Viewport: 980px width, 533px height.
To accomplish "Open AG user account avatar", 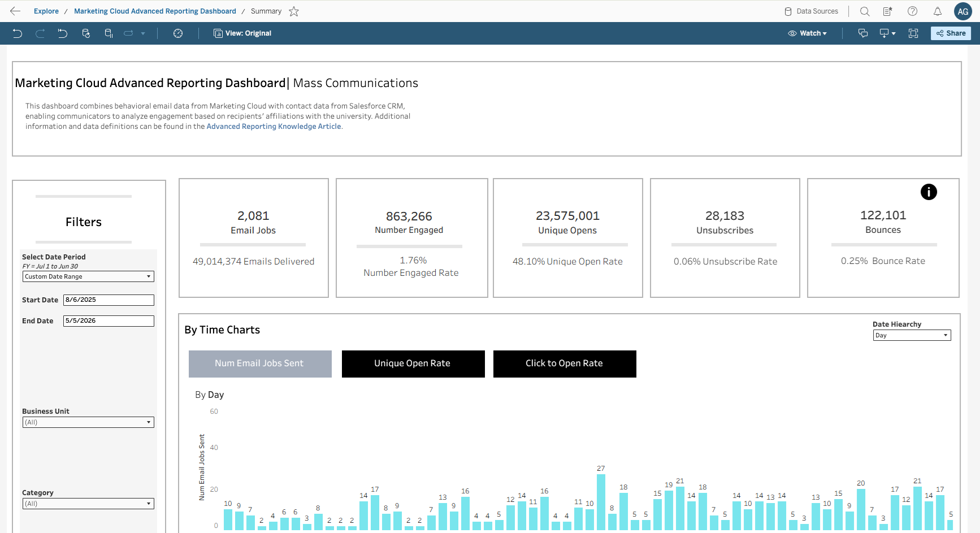I will coord(963,11).
